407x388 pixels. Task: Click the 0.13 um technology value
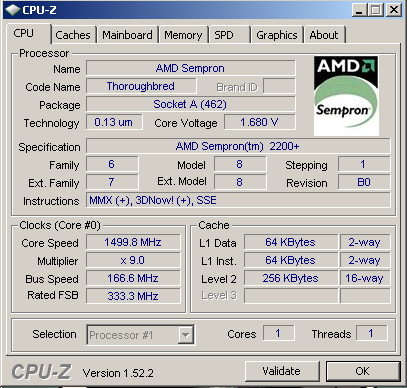coord(114,122)
